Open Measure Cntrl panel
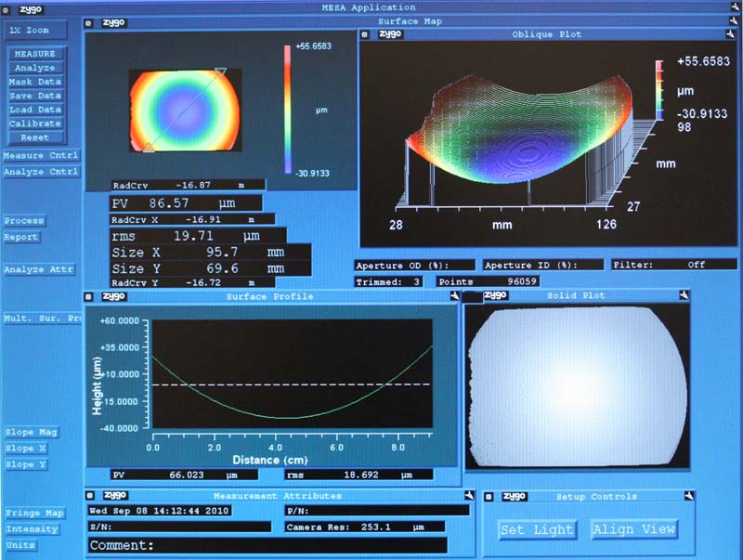 click(x=41, y=155)
